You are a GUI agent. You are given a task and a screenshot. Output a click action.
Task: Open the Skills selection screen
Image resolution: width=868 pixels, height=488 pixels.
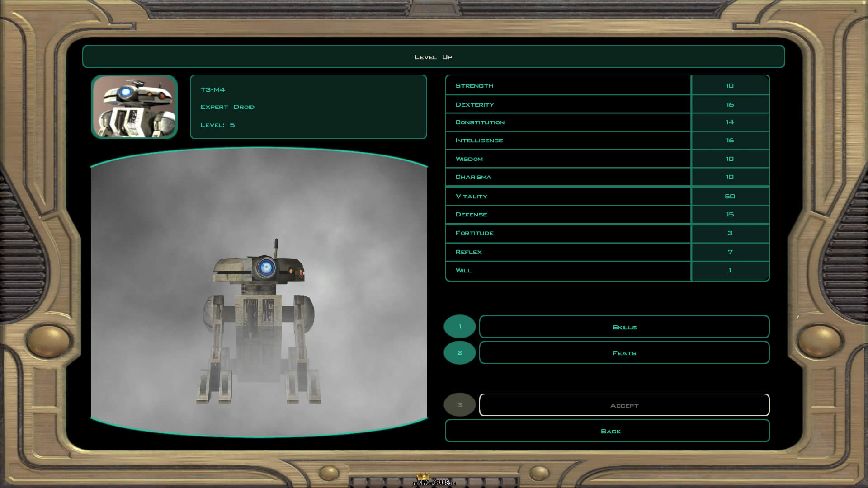click(x=624, y=327)
